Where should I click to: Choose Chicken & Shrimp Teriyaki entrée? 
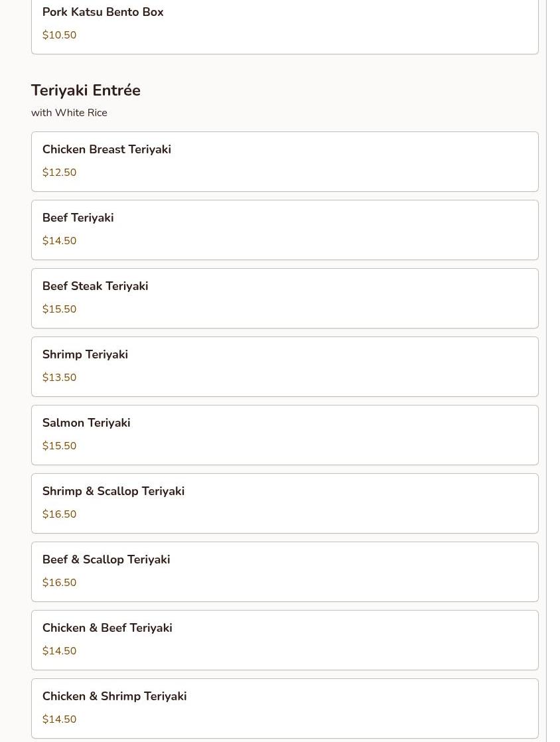click(115, 697)
